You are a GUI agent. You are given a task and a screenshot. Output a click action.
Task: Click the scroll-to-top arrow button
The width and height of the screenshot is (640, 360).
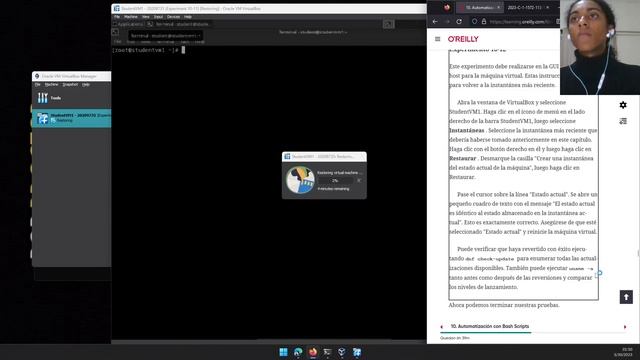626,297
